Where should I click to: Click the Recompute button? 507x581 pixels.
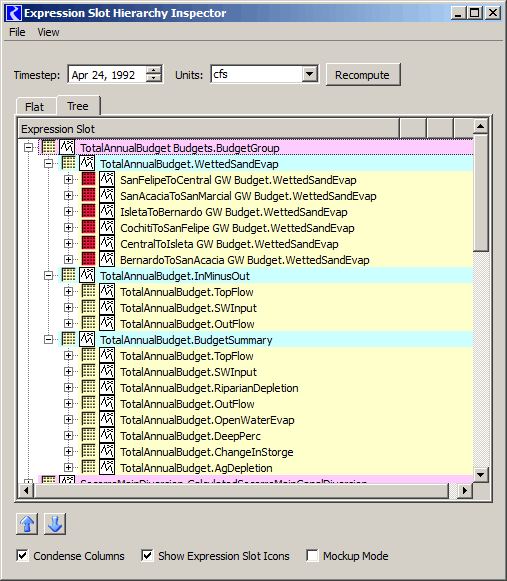(x=363, y=75)
